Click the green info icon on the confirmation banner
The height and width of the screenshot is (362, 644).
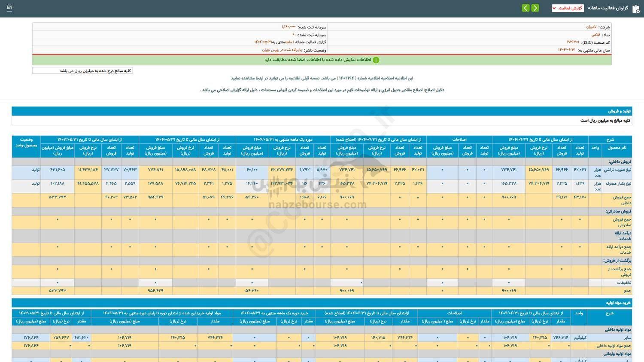click(x=376, y=60)
